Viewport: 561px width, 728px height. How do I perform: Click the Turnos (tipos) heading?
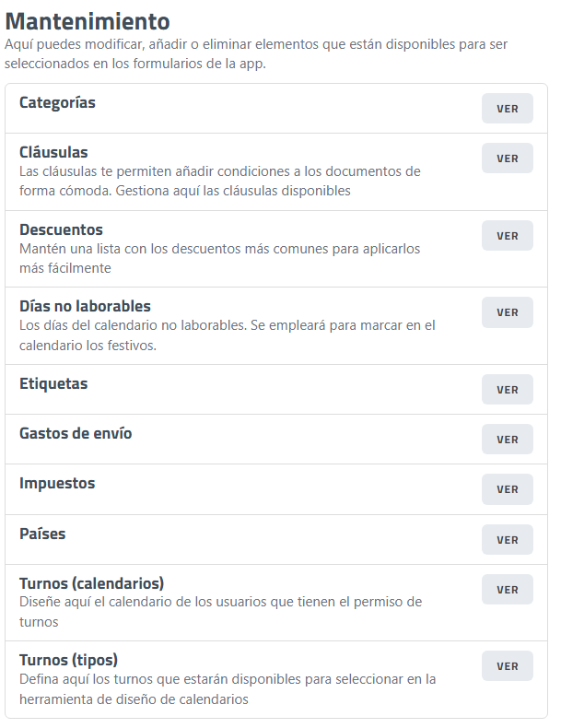[x=68, y=660]
